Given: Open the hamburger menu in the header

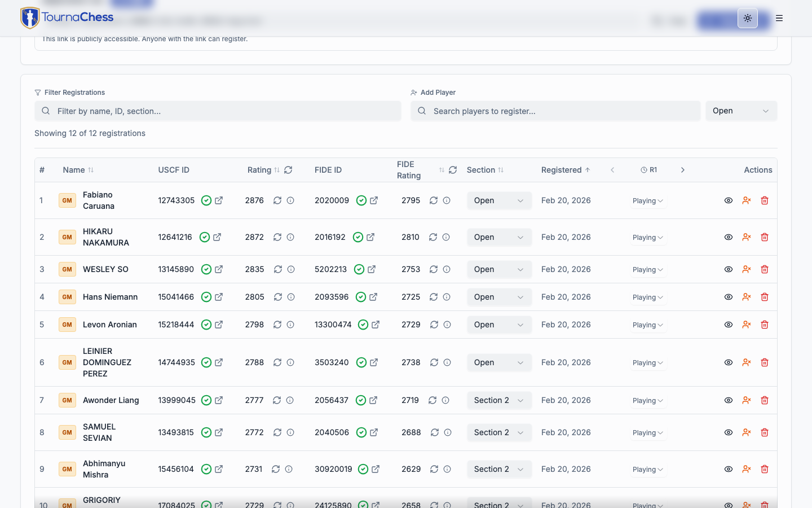Looking at the screenshot, I should click(x=779, y=18).
